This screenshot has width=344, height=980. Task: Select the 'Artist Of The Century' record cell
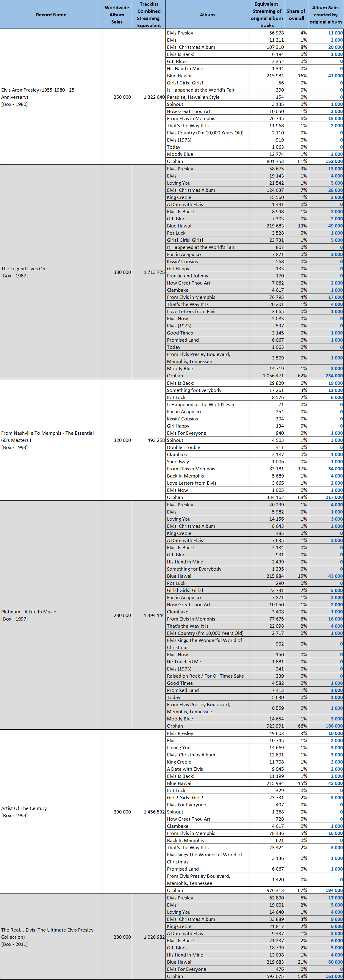click(51, 811)
